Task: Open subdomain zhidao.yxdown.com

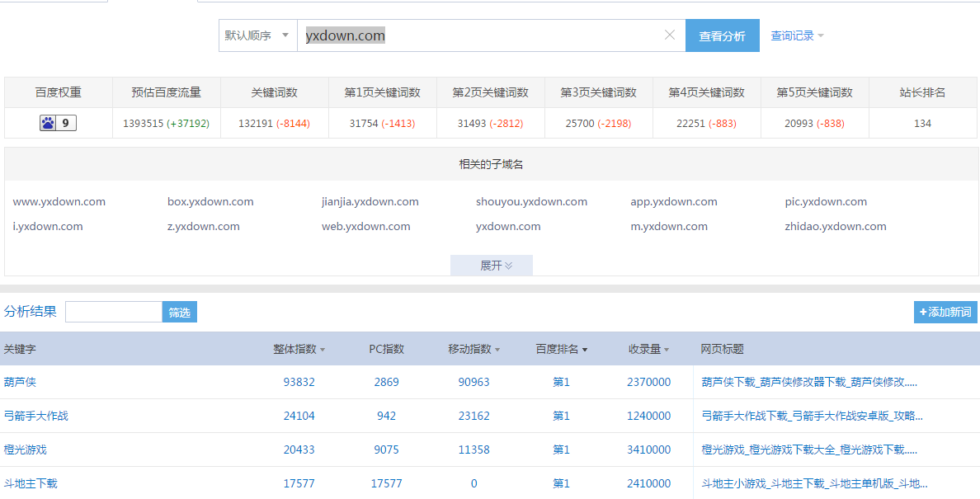Action: point(836,226)
